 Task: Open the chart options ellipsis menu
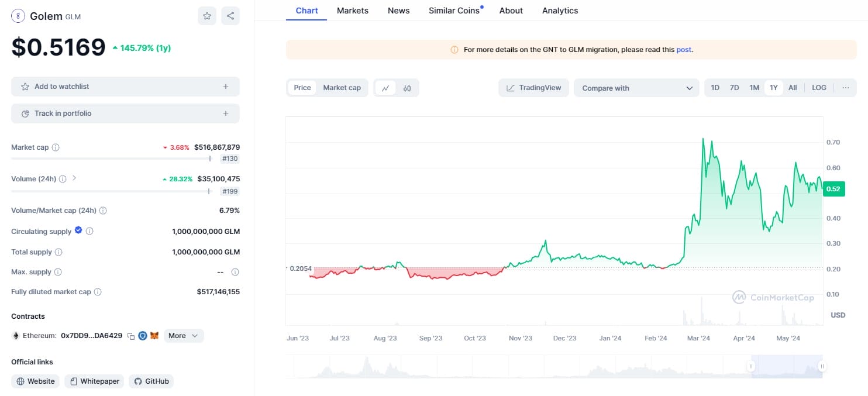(846, 88)
